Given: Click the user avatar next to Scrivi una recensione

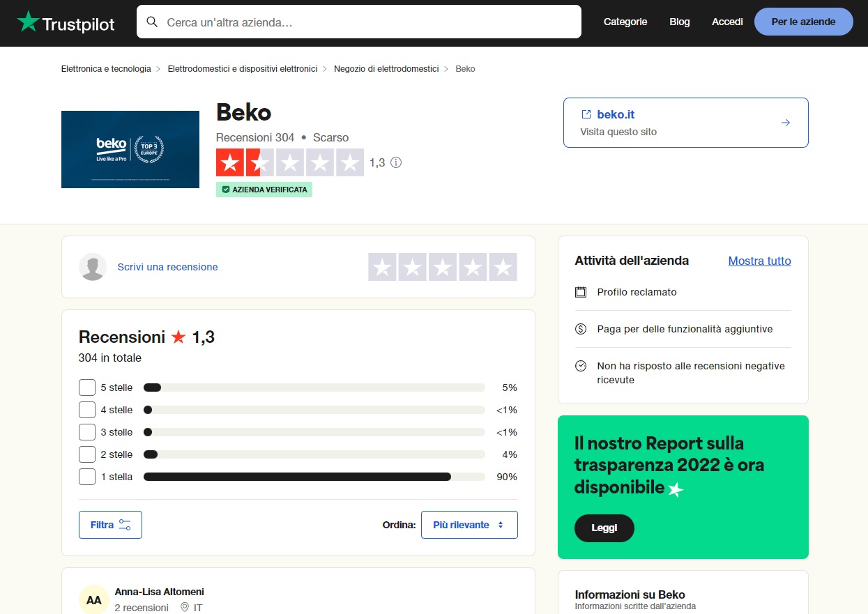Looking at the screenshot, I should [x=93, y=267].
